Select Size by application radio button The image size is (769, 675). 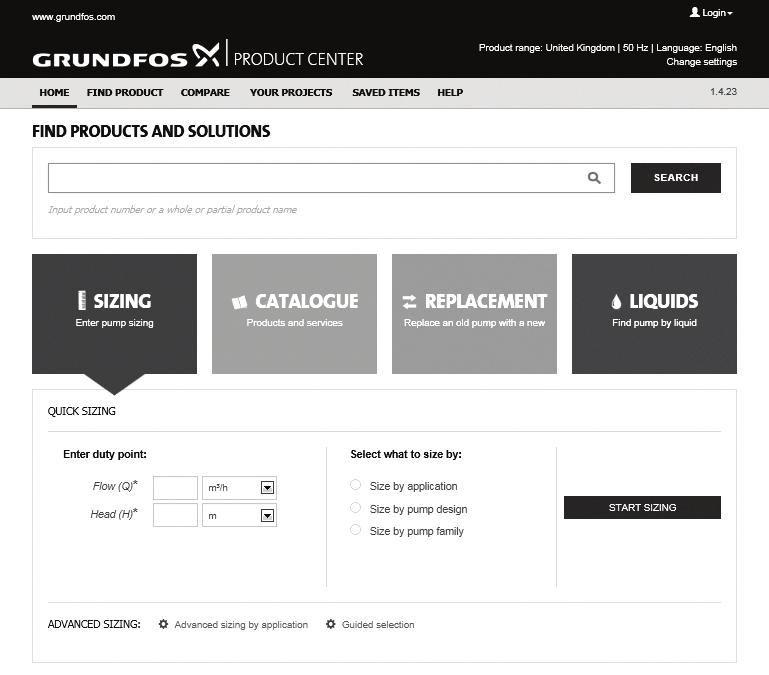coord(356,485)
